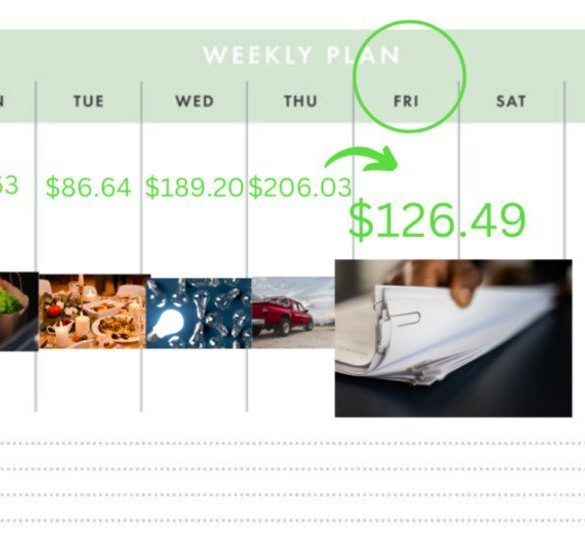Click the green curved arrow graphic
Screen dimensions: 585x538
361,159
